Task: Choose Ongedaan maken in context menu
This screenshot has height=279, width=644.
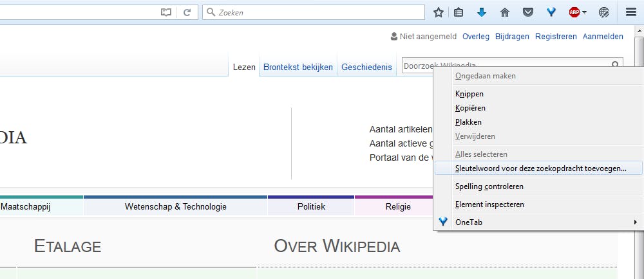Action: coord(538,76)
